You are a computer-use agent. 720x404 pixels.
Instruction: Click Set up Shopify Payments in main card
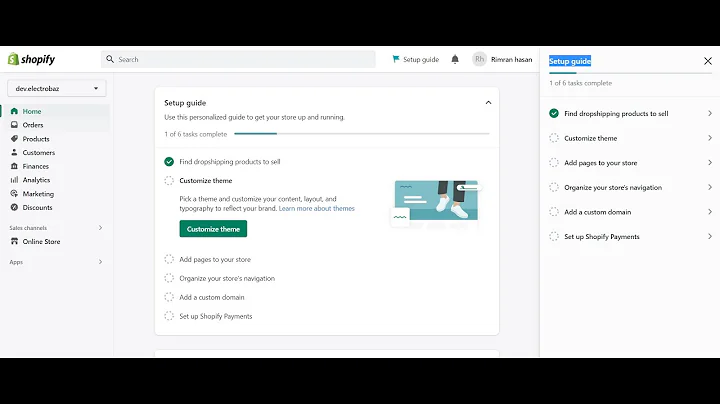click(215, 316)
